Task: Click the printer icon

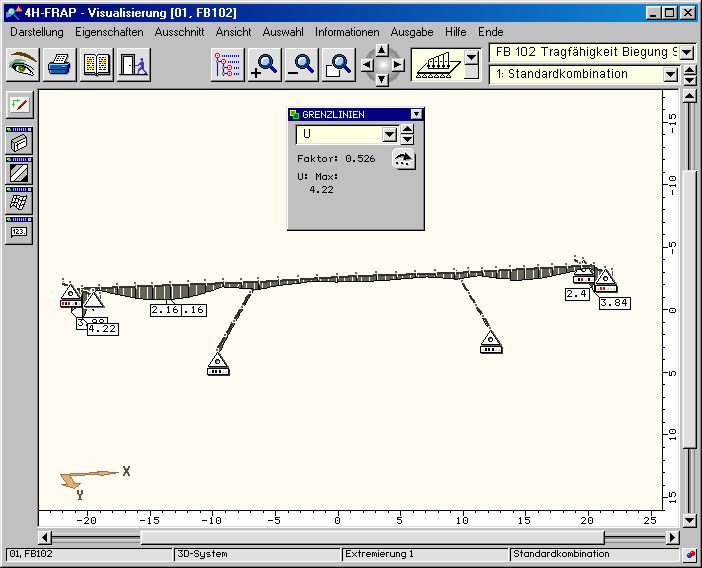Action: (60, 65)
